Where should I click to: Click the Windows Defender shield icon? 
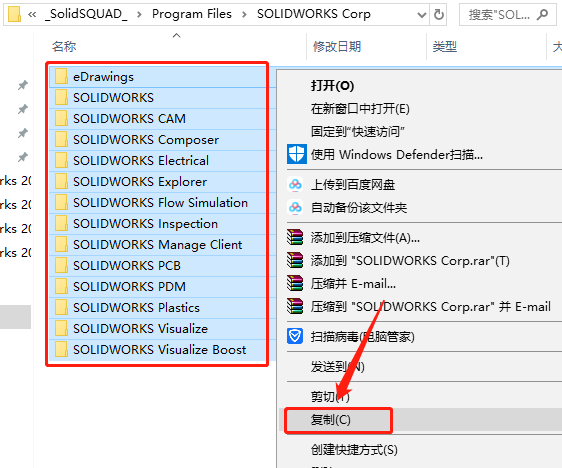tap(296, 154)
